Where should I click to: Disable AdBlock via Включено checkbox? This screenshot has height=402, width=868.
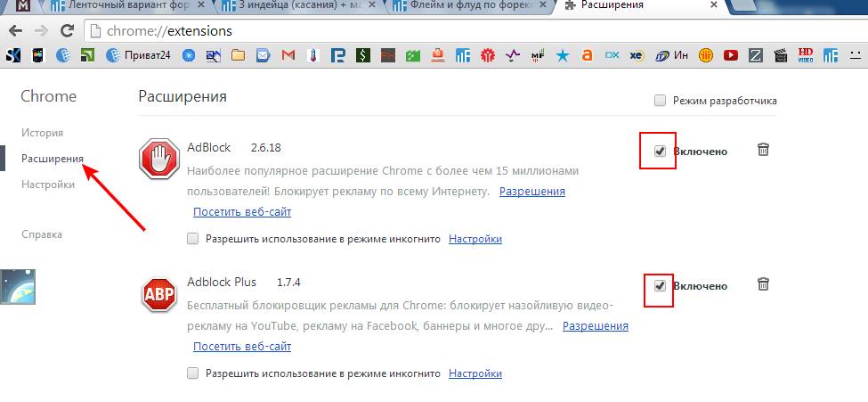coord(660,151)
